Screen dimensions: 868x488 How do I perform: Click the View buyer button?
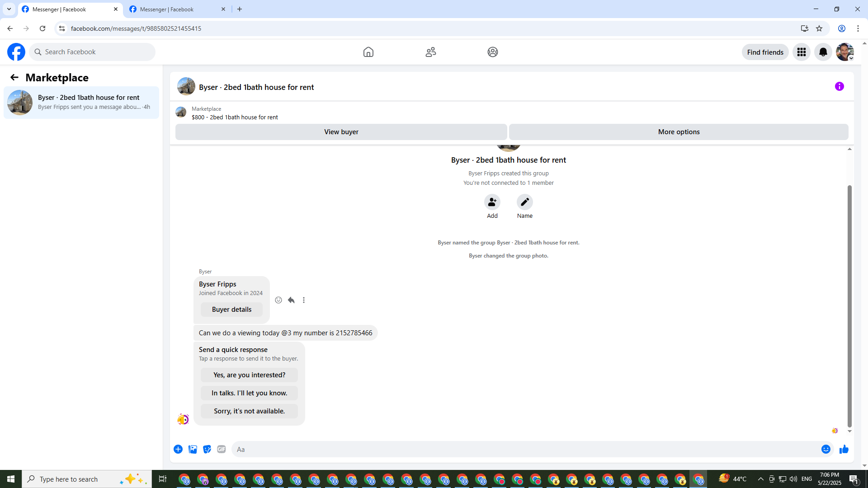pos(341,132)
